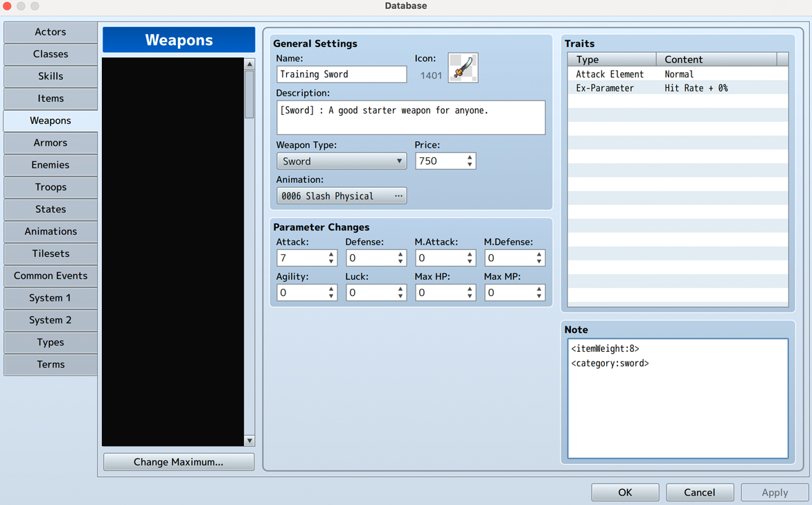Click the M.Defense value field
Viewport: 812px width, 505px height.
coord(509,258)
